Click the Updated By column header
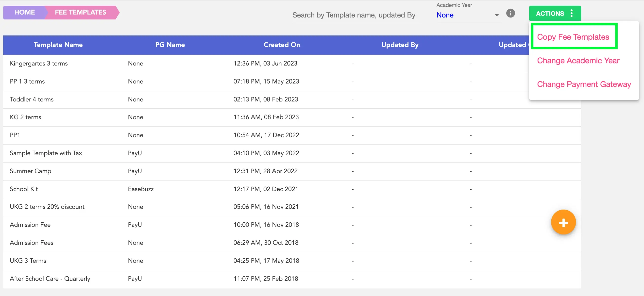This screenshot has height=296, width=644. click(x=400, y=45)
